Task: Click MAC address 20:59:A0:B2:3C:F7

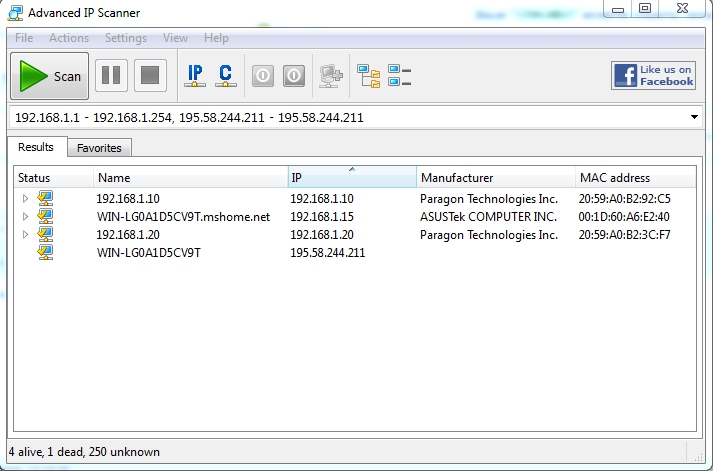Action: 624,235
